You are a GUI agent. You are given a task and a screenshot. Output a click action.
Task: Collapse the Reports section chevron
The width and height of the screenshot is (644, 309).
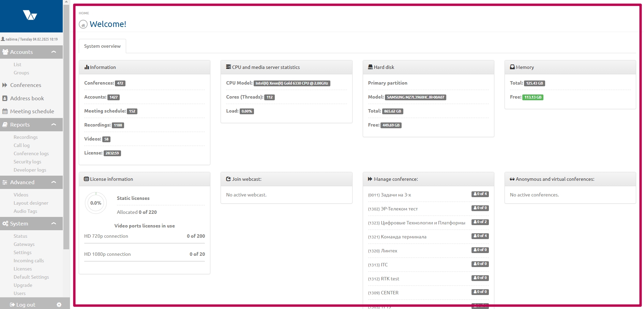[x=54, y=124]
